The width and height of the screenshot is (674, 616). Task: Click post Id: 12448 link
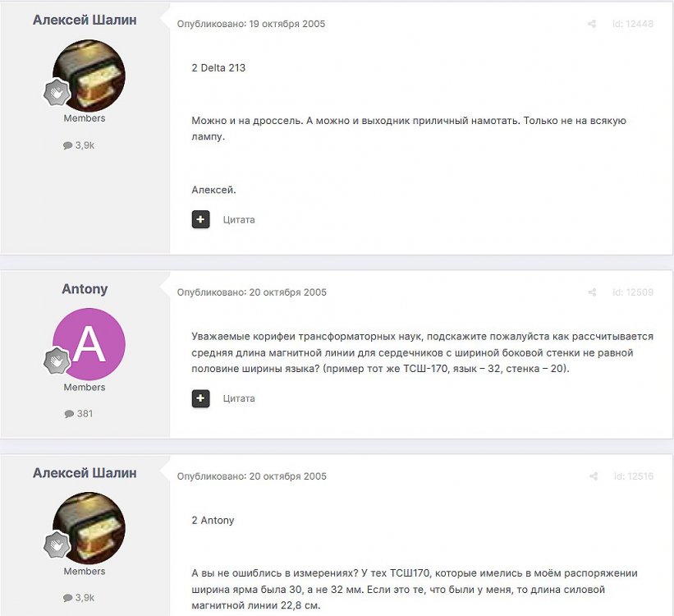tap(633, 24)
